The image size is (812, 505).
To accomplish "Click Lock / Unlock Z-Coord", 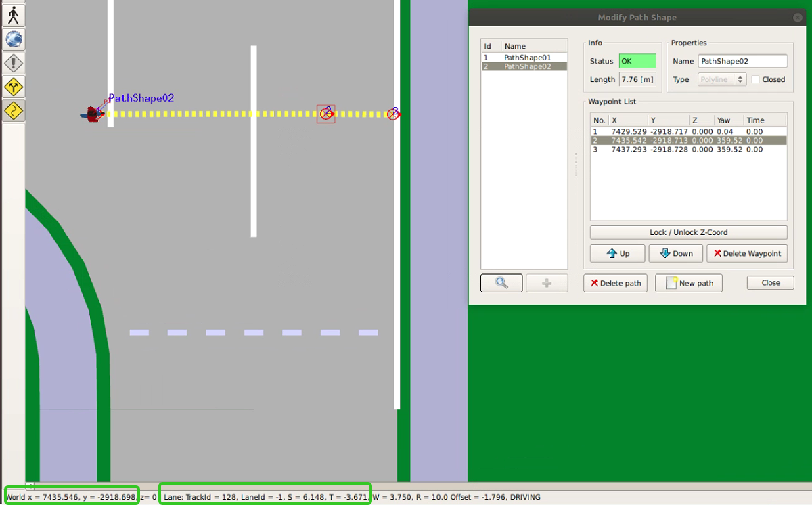I will 688,232.
